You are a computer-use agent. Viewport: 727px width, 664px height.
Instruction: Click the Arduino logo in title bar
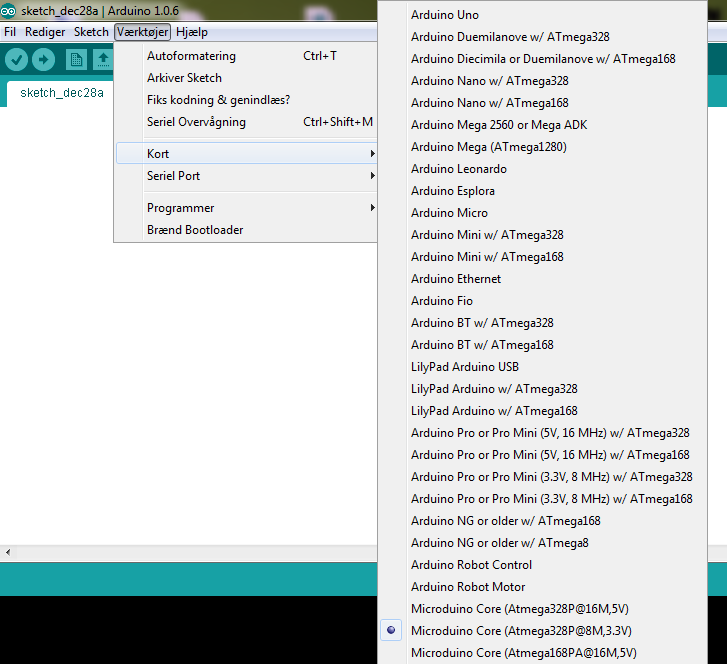coord(8,10)
